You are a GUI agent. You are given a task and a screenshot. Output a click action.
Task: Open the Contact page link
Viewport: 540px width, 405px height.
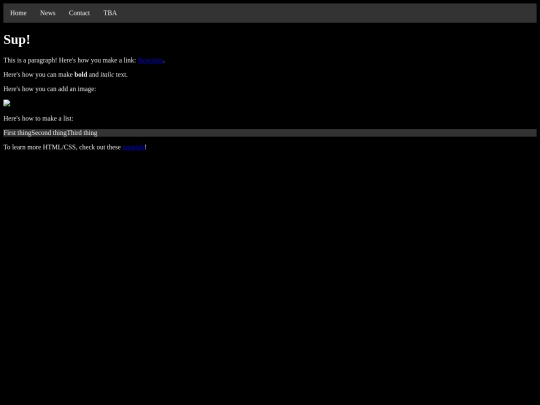[79, 13]
